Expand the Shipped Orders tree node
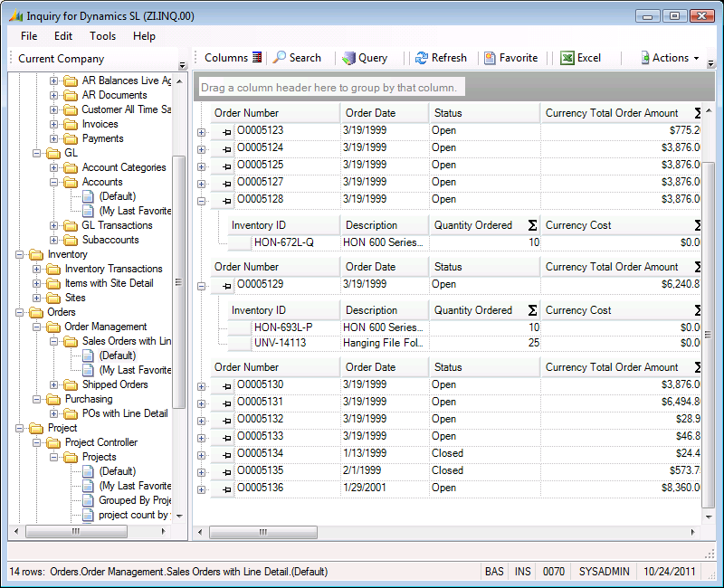 [x=54, y=384]
